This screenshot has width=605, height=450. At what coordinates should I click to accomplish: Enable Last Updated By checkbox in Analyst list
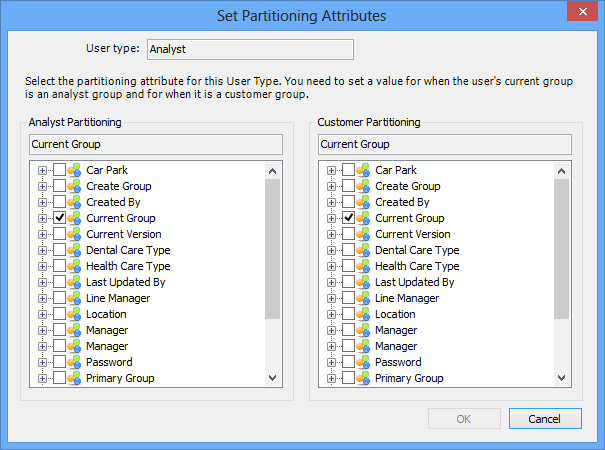(59, 282)
